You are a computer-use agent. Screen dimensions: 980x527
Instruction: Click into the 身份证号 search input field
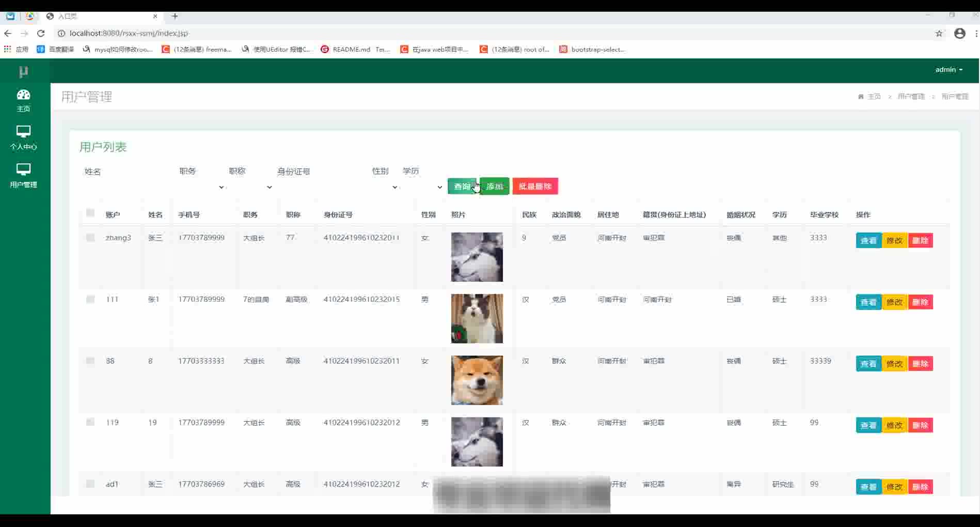tap(322, 187)
